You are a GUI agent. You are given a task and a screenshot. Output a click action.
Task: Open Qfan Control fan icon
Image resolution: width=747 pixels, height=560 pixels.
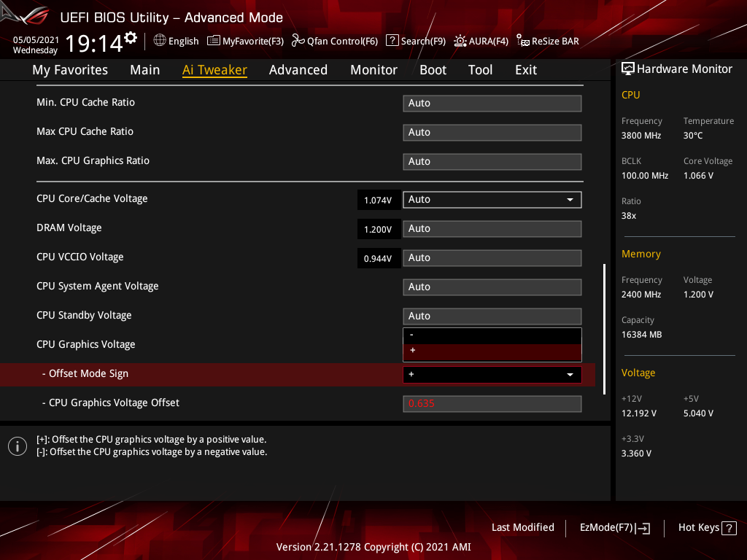(298, 41)
